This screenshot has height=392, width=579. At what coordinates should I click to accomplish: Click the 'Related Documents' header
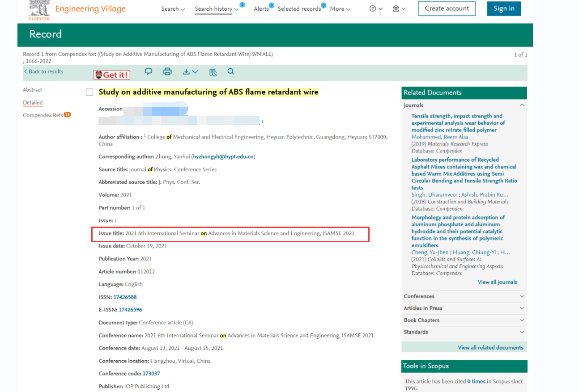[x=464, y=93]
